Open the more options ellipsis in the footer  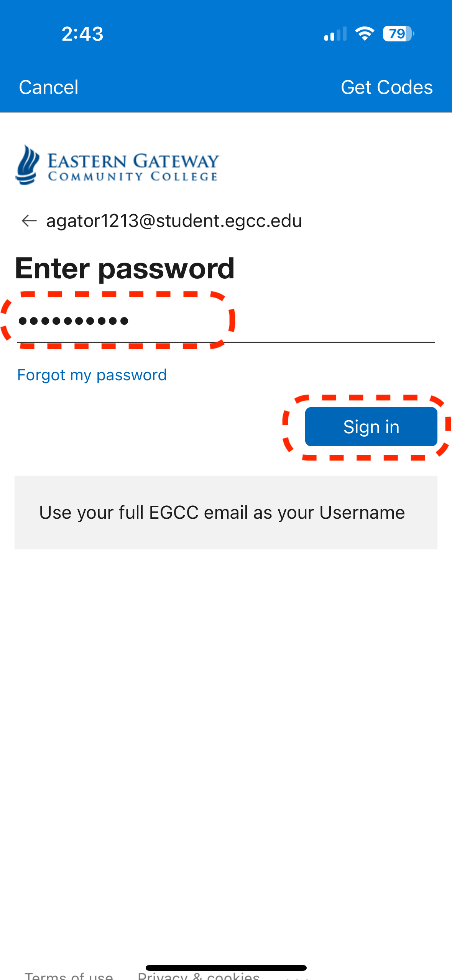297,976
